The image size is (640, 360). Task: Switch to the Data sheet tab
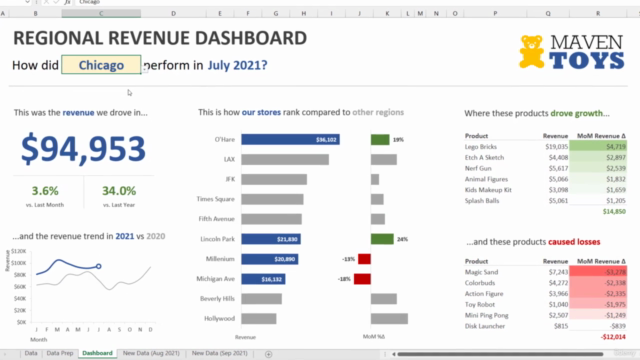pyautogui.click(x=31, y=353)
